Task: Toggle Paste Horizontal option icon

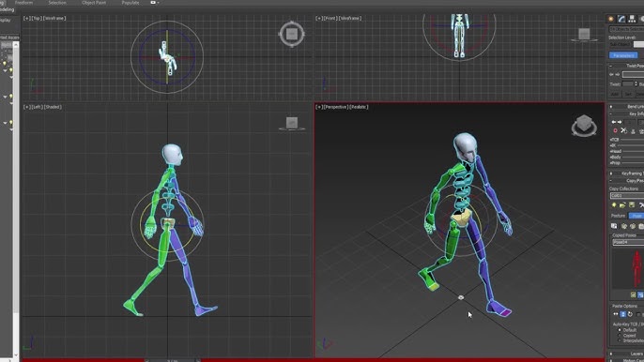Action: click(x=615, y=314)
